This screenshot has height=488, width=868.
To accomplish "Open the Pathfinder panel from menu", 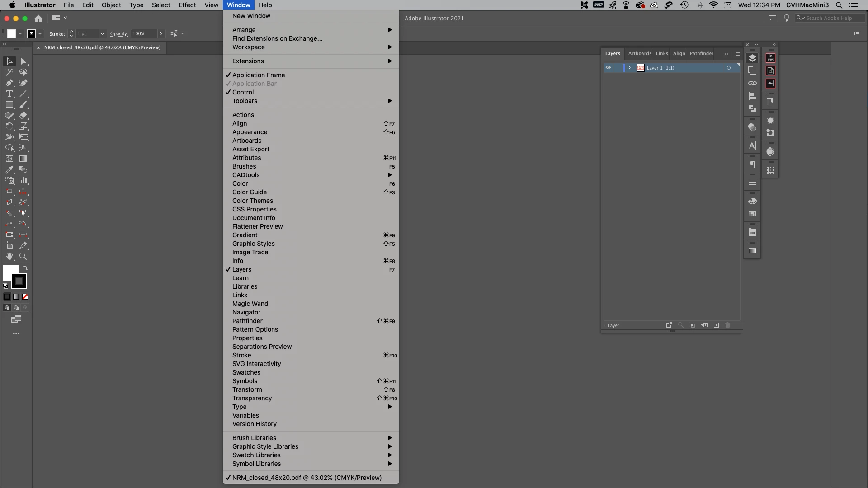I will [247, 321].
